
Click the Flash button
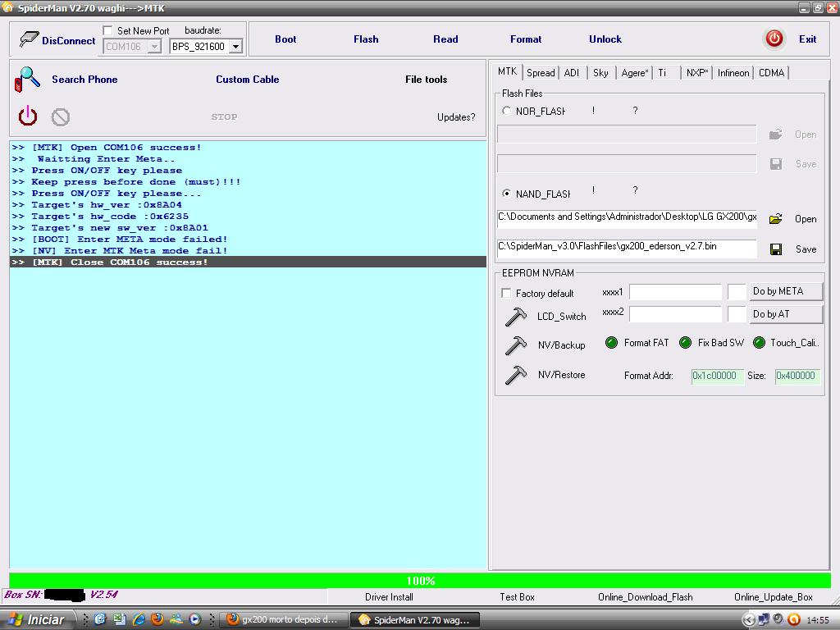[x=366, y=39]
